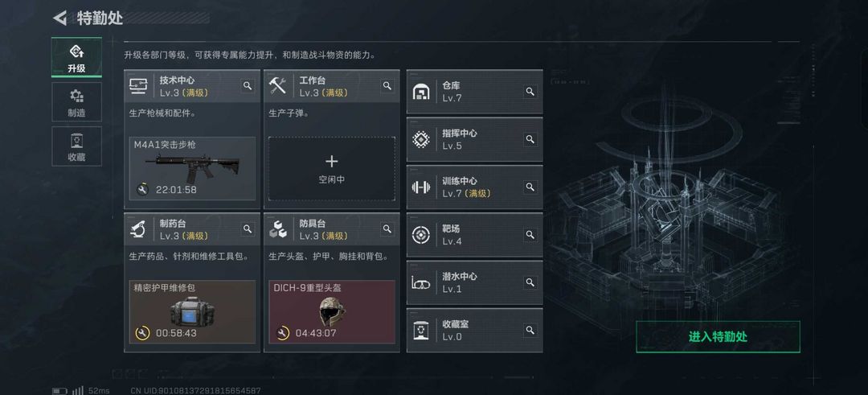The image size is (868, 395).
Task: Add production in the idle 空闲中 slot
Action: (332, 168)
